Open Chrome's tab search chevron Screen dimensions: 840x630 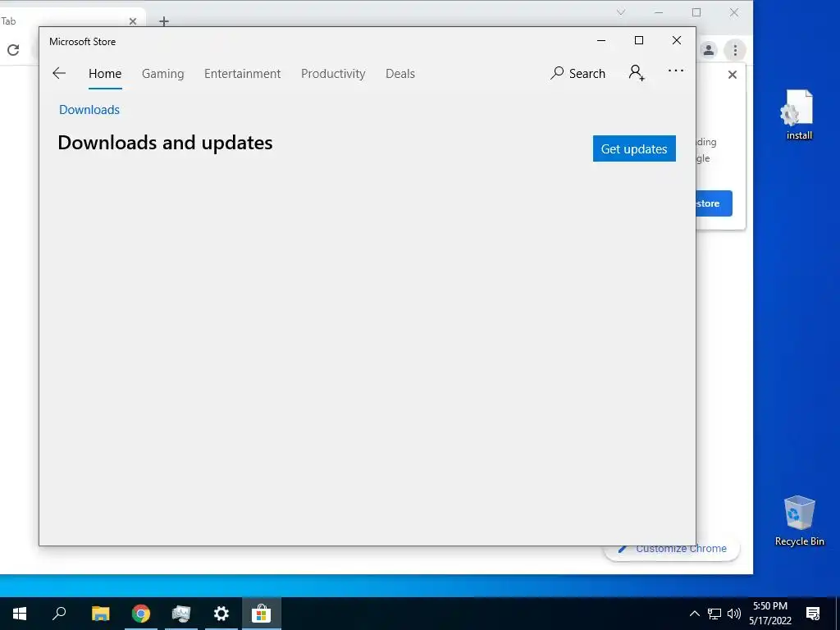621,12
